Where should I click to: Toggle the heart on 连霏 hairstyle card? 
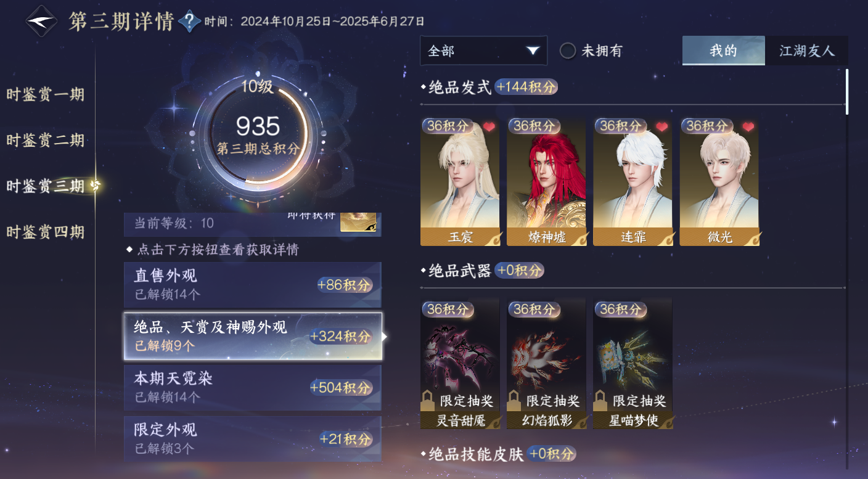tap(661, 127)
